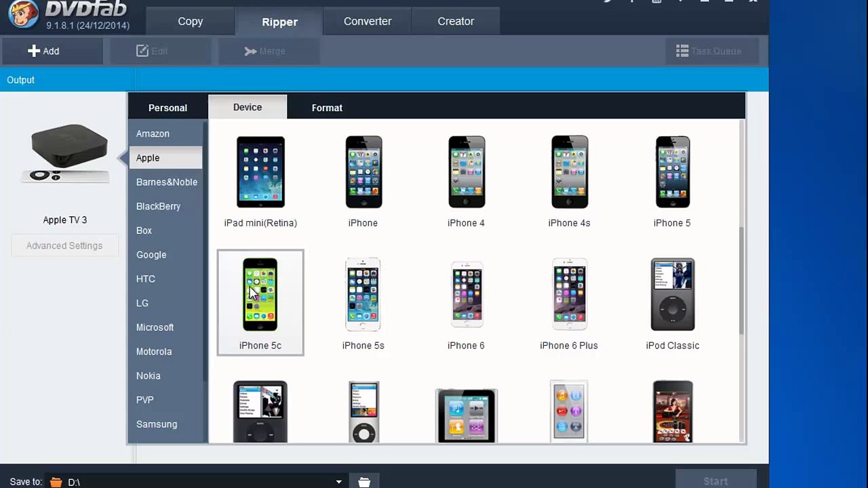
Task: Click the plus Add button
Action: [x=52, y=51]
